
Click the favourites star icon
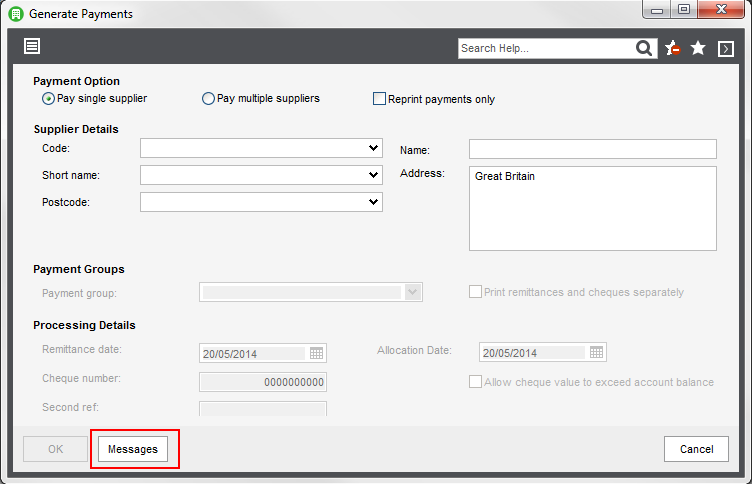tap(698, 48)
